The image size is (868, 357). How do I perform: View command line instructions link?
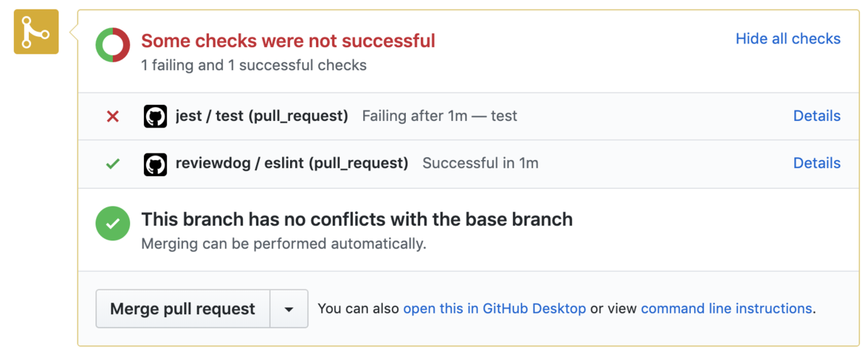(x=726, y=308)
